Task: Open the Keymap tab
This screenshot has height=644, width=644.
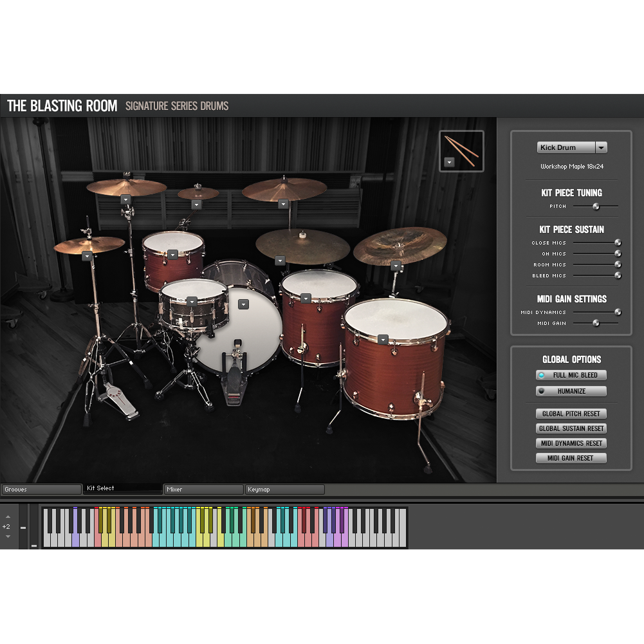Action: click(284, 490)
